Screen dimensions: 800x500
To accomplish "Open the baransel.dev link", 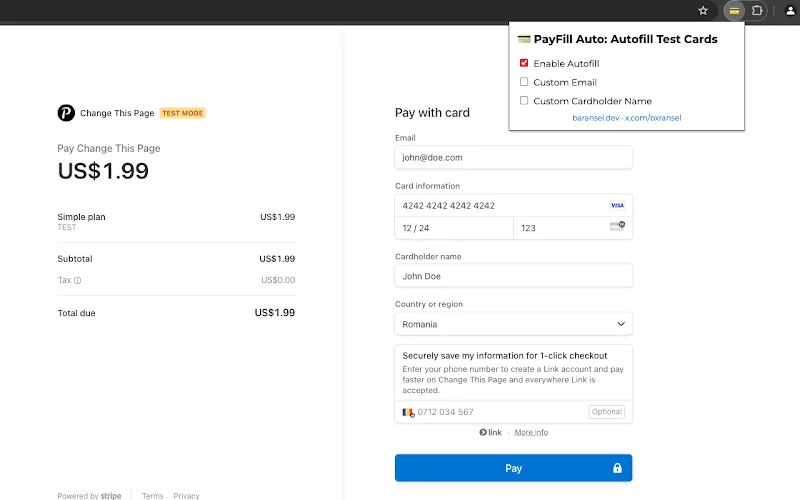I will (595, 118).
